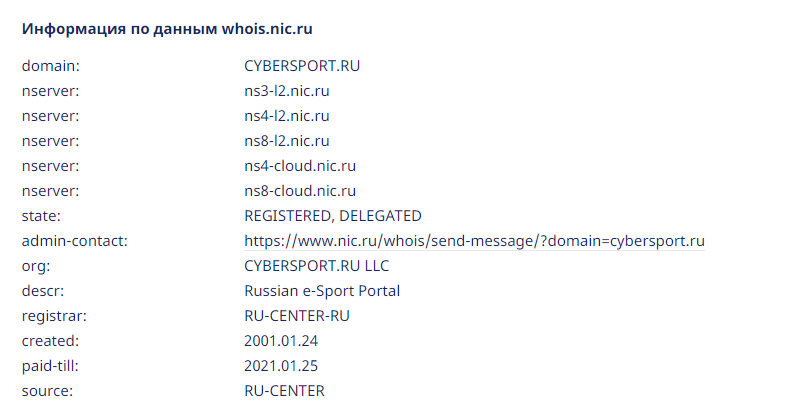Open the admin-contact send-message link
This screenshot has width=794, height=416.
click(474, 241)
